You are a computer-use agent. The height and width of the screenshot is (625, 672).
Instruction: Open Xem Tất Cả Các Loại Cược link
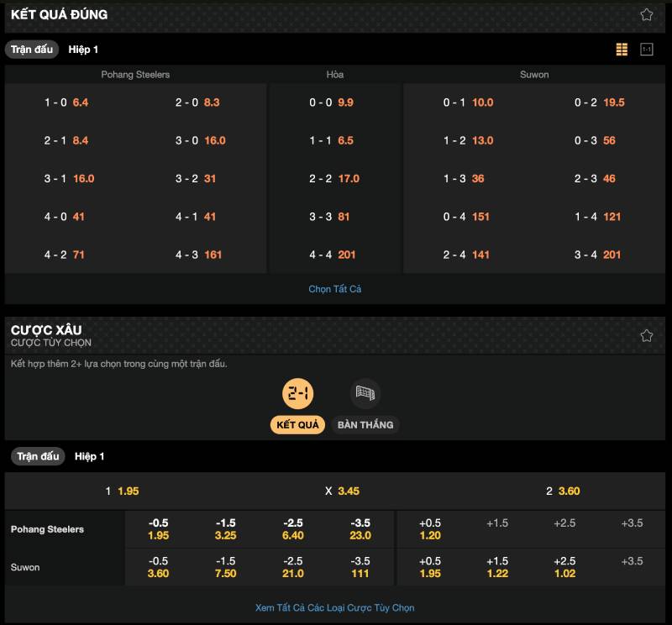(334, 607)
